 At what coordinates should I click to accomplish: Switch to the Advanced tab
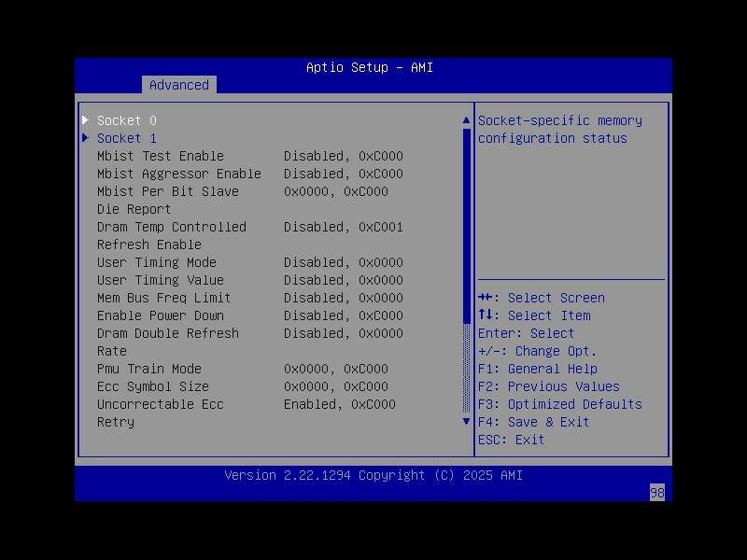tap(179, 85)
